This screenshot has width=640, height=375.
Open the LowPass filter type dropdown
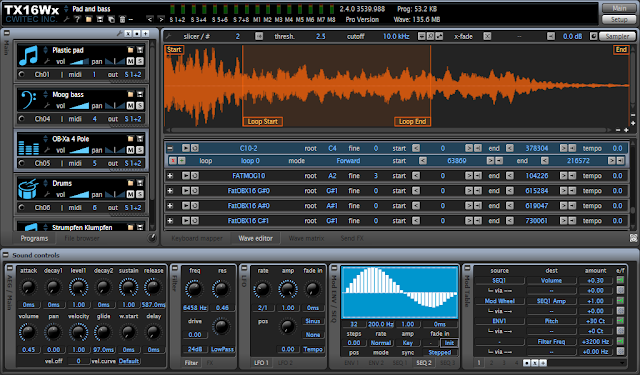pos(222,349)
